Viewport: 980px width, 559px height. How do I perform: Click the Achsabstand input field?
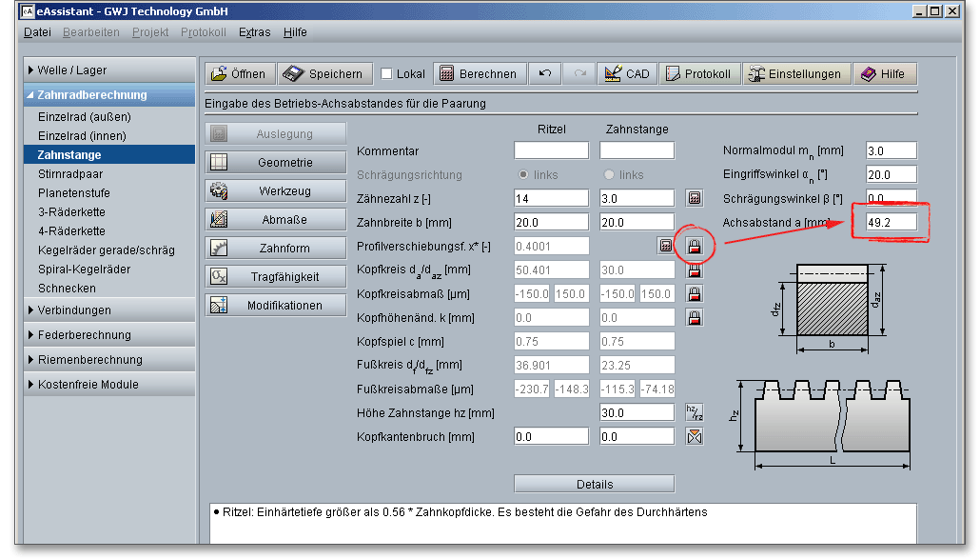(x=891, y=222)
